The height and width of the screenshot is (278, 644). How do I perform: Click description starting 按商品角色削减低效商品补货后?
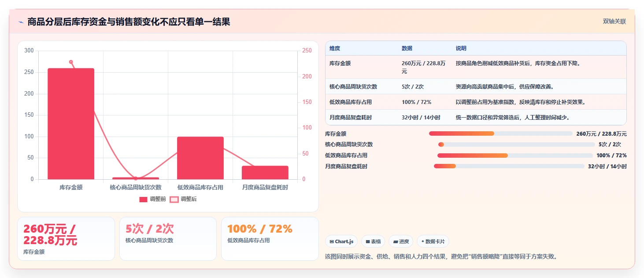pos(518,63)
